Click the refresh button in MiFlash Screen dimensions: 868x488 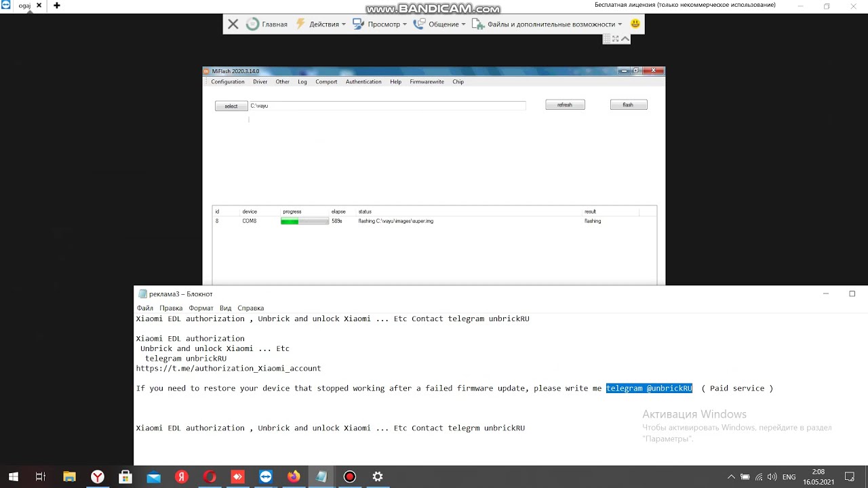tap(565, 105)
